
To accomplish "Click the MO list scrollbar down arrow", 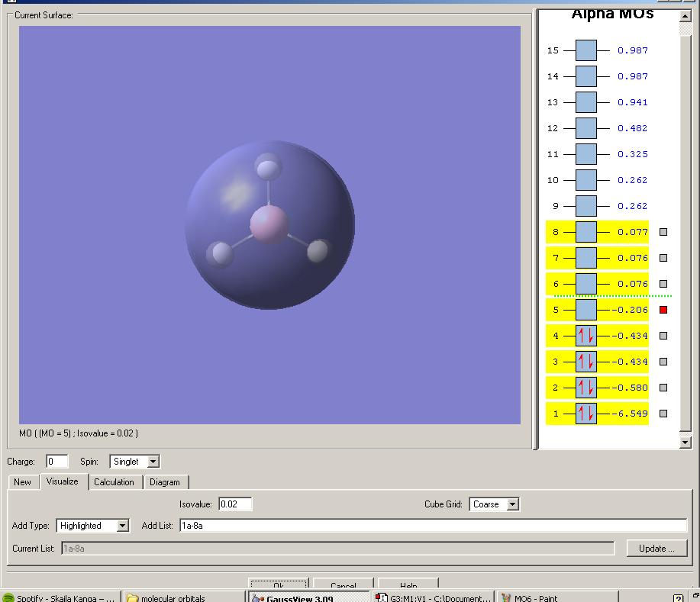I will (685, 442).
